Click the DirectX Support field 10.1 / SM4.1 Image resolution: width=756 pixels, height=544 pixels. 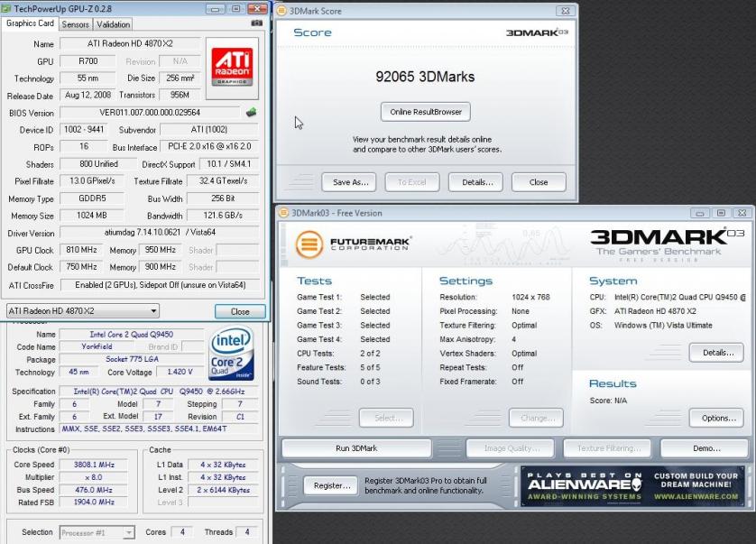(229, 164)
